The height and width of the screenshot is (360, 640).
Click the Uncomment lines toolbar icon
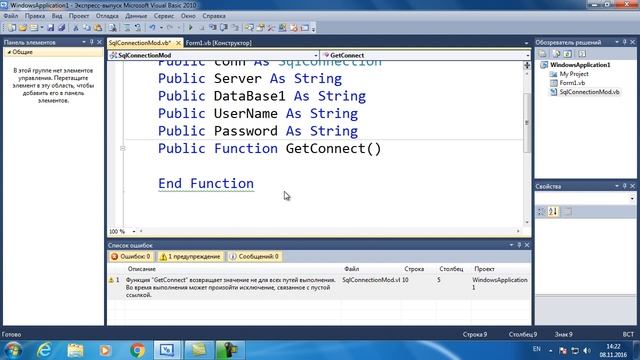[138, 28]
